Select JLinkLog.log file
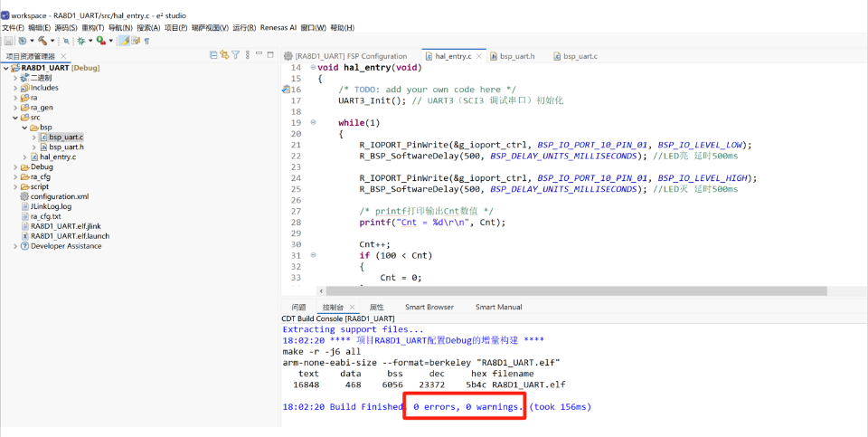 coord(51,206)
